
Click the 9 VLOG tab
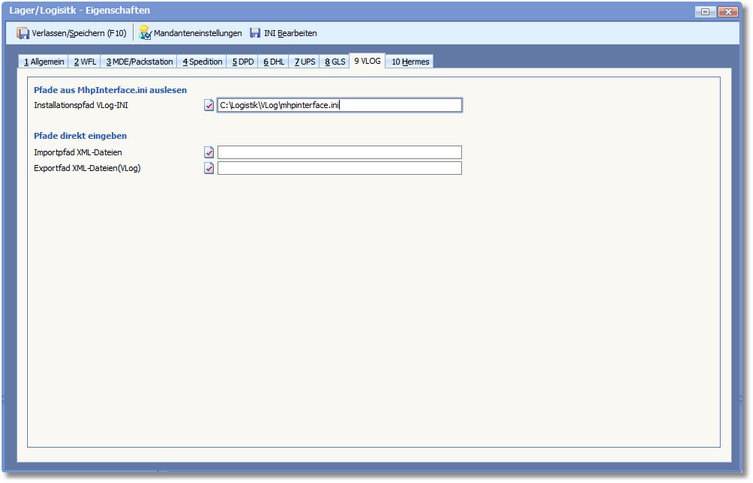coord(367,62)
